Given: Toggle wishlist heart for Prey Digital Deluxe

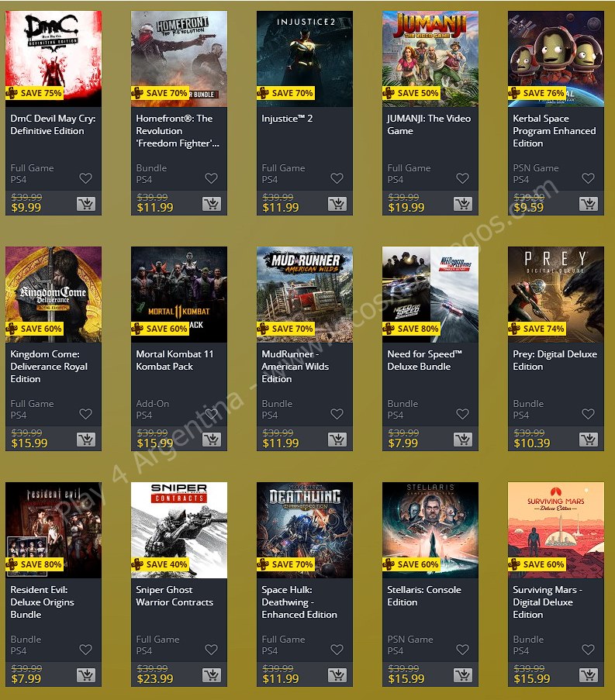Looking at the screenshot, I should tap(588, 414).
